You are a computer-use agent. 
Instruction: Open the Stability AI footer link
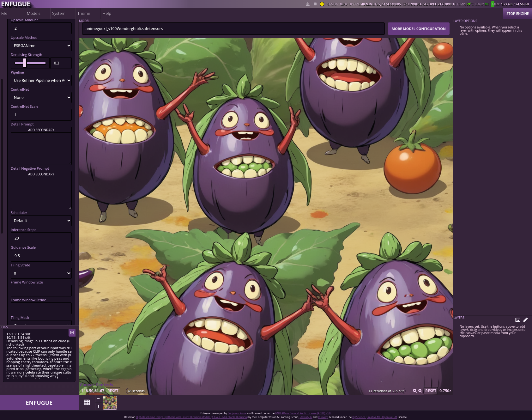(306, 417)
